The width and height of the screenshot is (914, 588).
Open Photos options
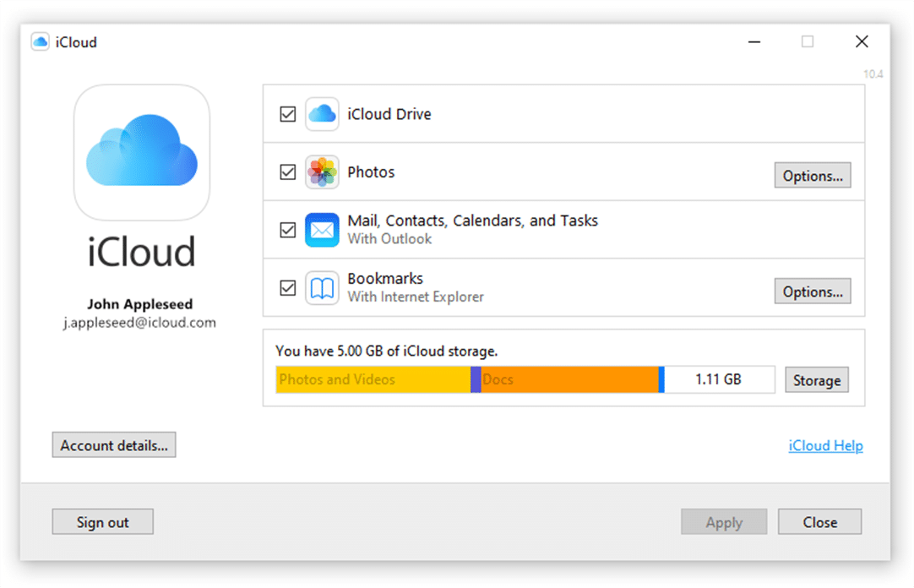click(x=812, y=175)
